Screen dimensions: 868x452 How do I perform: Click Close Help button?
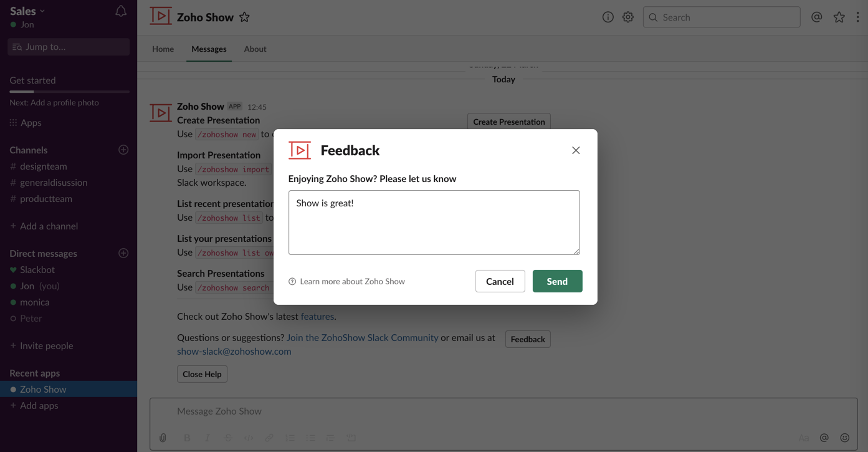coord(202,374)
